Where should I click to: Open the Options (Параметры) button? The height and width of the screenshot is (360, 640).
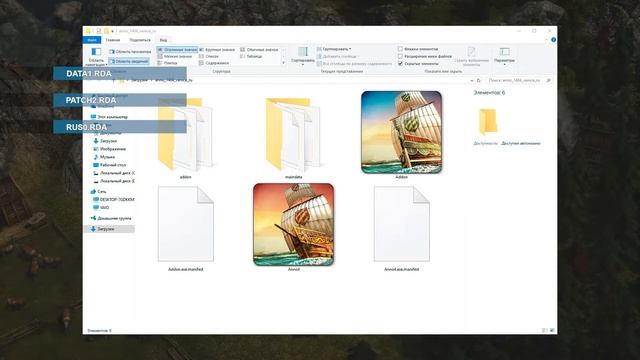504,56
